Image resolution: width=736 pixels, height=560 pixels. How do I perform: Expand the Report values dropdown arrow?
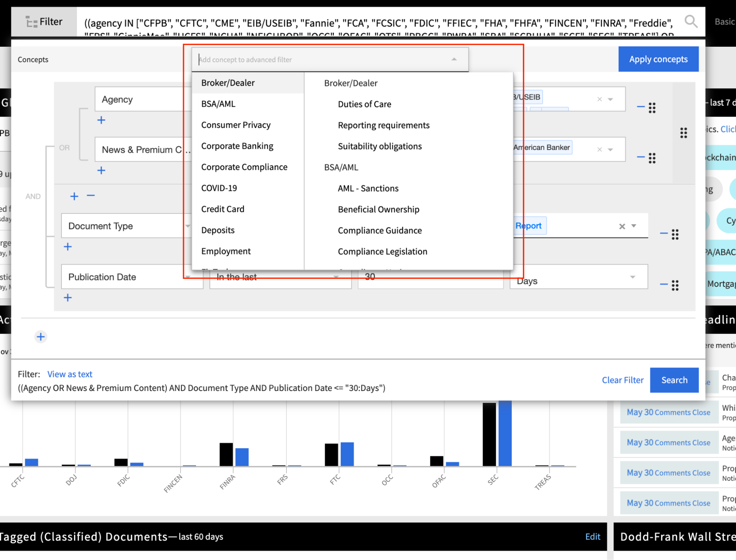click(634, 226)
